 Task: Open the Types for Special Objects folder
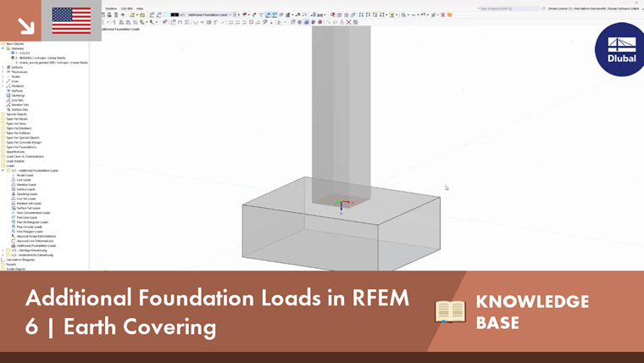pyautogui.click(x=23, y=137)
